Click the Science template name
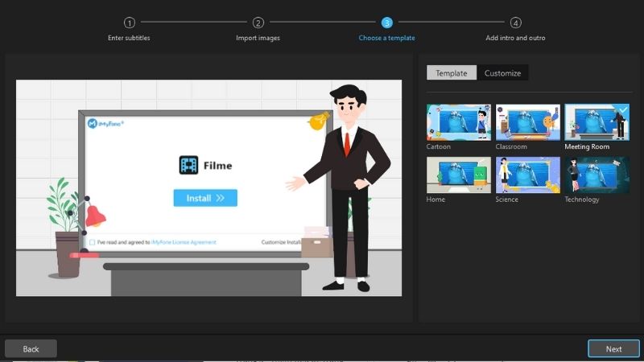Image resolution: width=644 pixels, height=362 pixels. click(506, 199)
